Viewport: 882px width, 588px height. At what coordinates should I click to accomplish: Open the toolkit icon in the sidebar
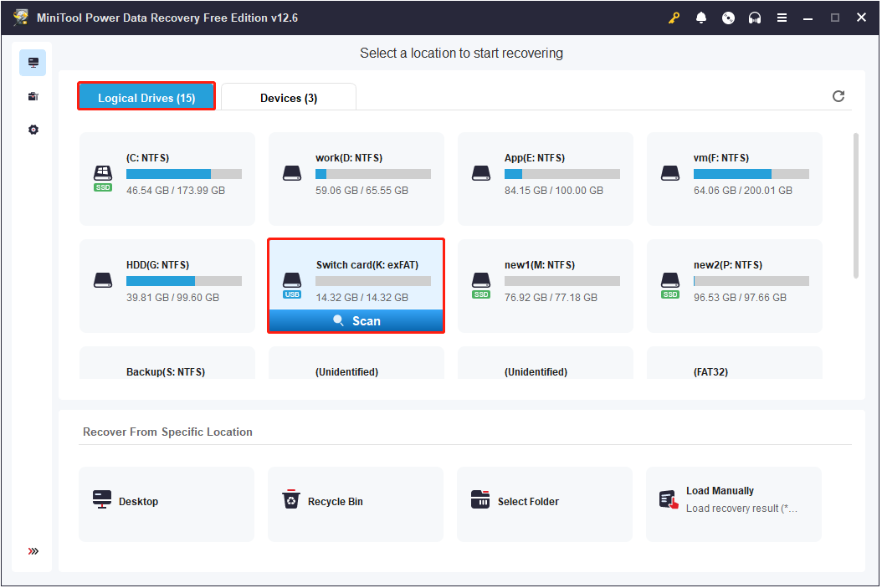point(32,95)
